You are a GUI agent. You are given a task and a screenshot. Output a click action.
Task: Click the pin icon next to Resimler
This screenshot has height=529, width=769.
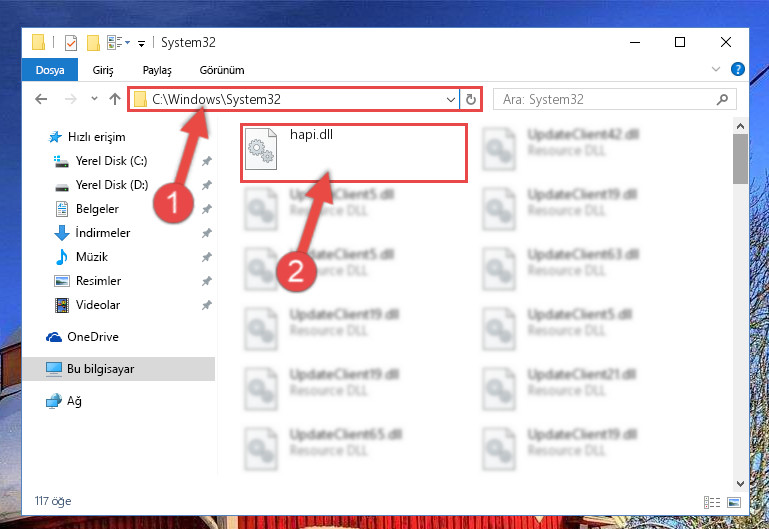point(207,281)
